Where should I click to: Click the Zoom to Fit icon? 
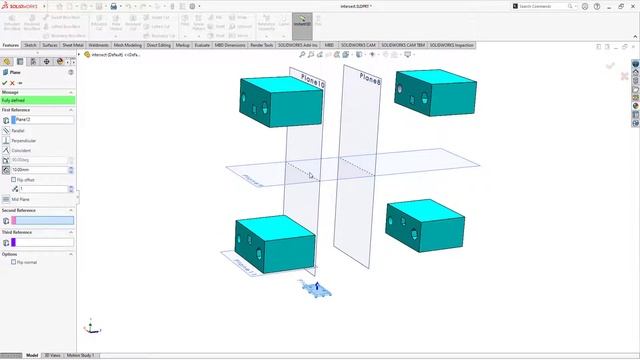click(302, 54)
